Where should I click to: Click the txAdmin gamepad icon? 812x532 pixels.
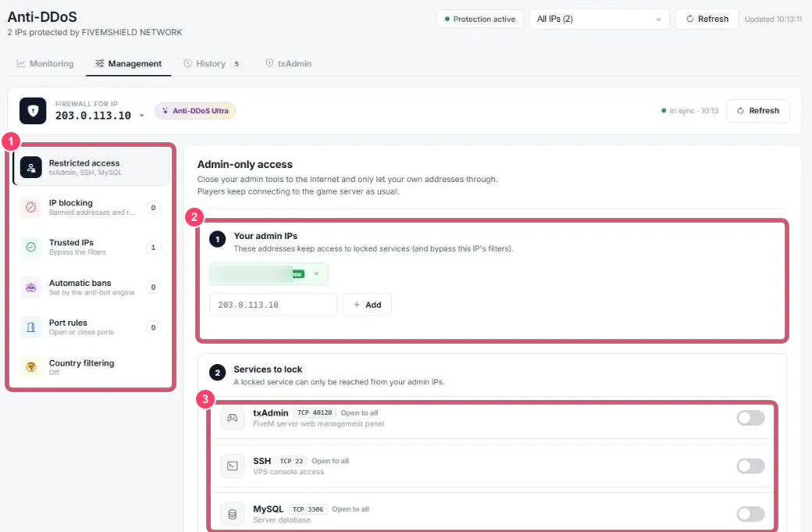pos(232,417)
